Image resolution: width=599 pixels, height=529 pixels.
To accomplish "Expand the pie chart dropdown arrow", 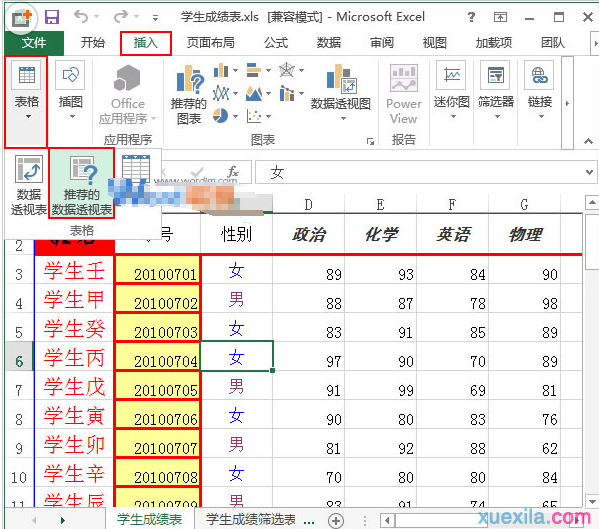I will pos(235,116).
